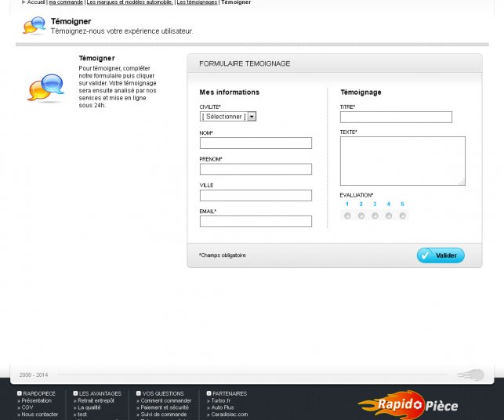Click the Valider button
The height and width of the screenshot is (420, 504).
pyautogui.click(x=441, y=255)
